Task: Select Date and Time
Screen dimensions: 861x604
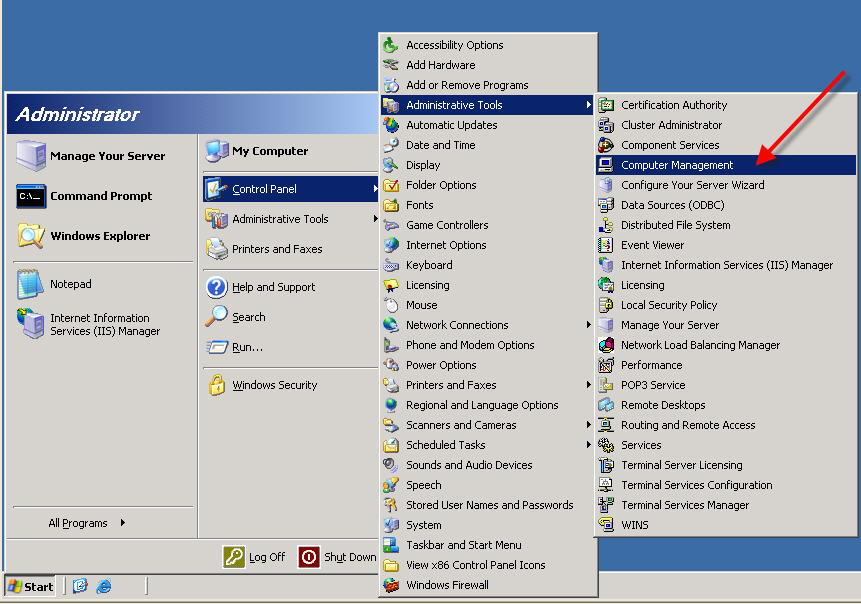Action: tap(488, 145)
